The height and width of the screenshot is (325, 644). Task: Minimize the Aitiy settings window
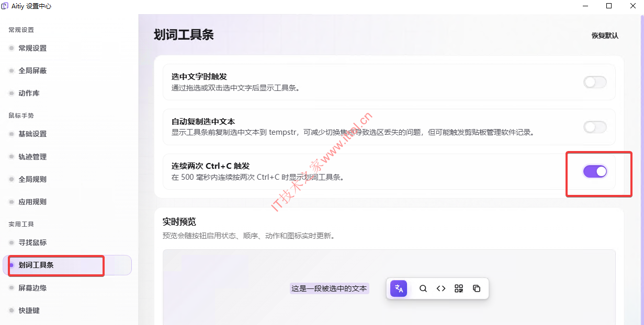584,6
